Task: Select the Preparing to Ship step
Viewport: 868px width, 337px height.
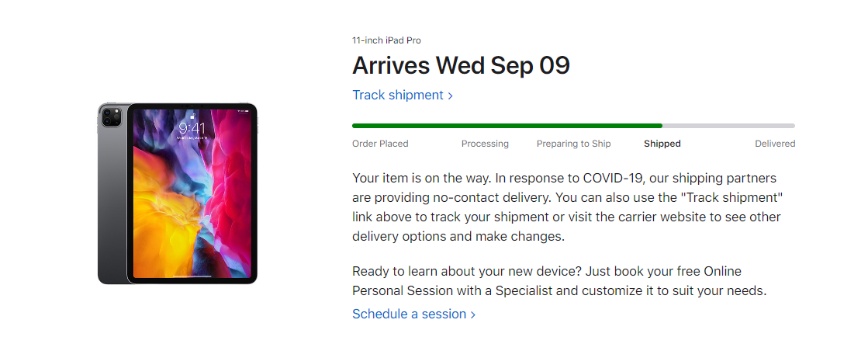Action: click(573, 144)
